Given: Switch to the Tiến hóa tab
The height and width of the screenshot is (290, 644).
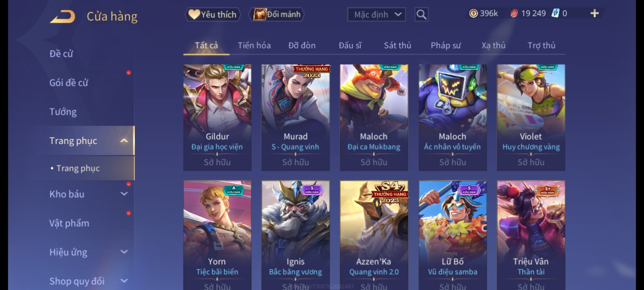Looking at the screenshot, I should click(254, 45).
